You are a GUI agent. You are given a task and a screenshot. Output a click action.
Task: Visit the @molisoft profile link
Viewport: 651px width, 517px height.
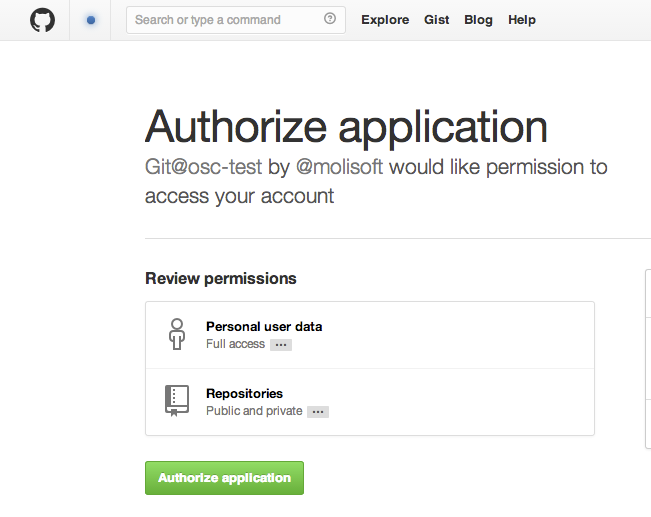tap(339, 167)
